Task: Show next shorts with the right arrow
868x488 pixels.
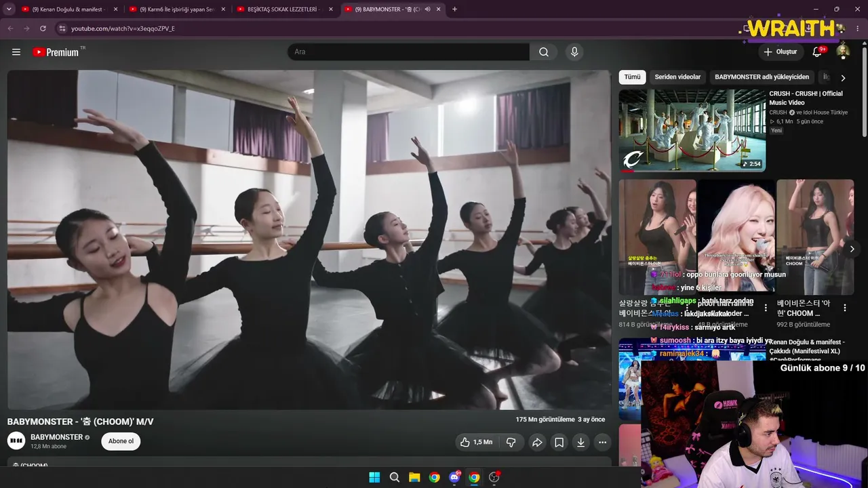Action: (x=852, y=249)
